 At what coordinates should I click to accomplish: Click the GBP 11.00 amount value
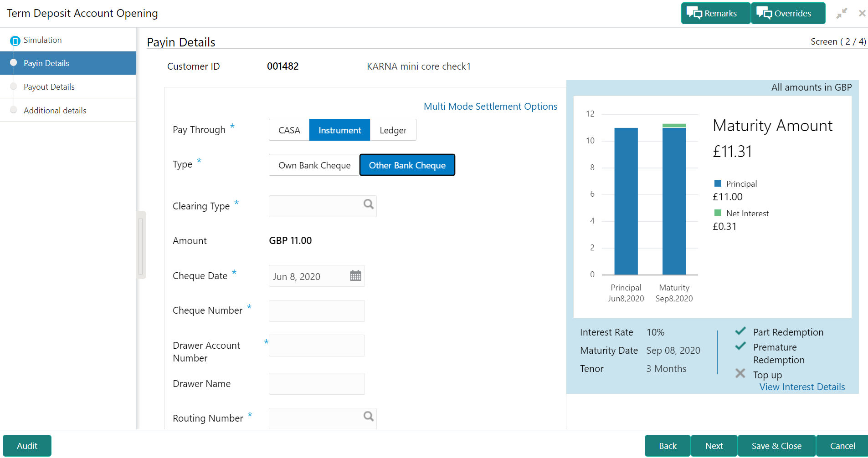click(290, 241)
